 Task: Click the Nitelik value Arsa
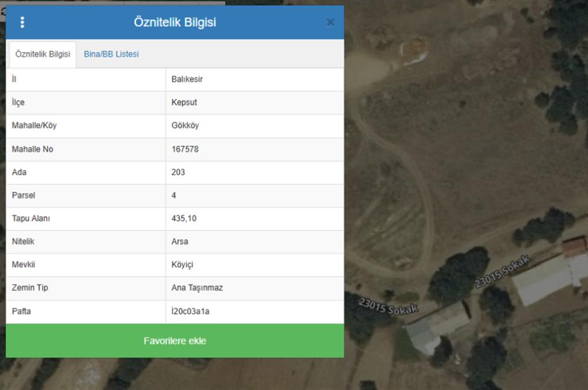click(x=180, y=241)
